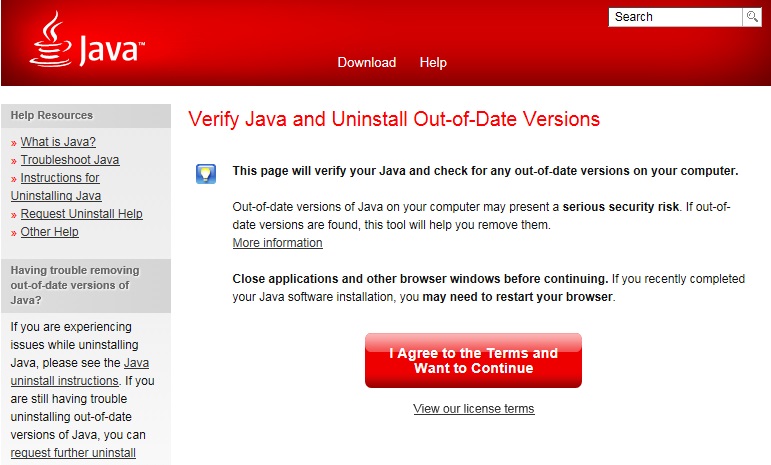Click 'Close applications and other browser windows' text
The width and height of the screenshot is (771, 465).
click(420, 279)
